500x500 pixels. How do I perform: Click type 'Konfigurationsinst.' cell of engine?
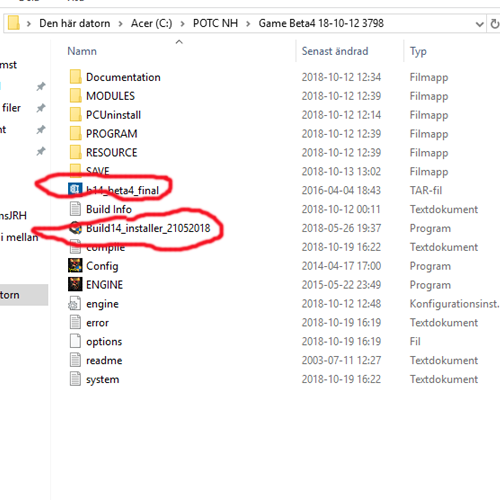(x=455, y=304)
